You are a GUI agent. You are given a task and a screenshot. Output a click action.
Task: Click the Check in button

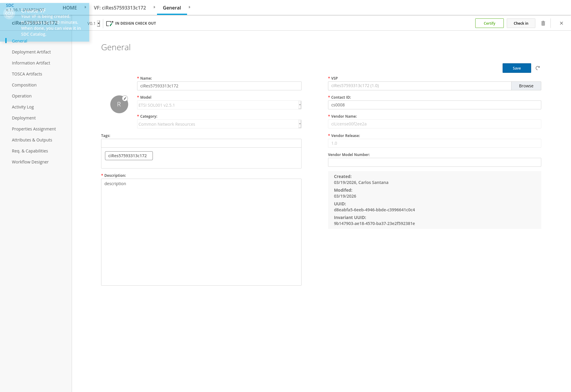[521, 23]
